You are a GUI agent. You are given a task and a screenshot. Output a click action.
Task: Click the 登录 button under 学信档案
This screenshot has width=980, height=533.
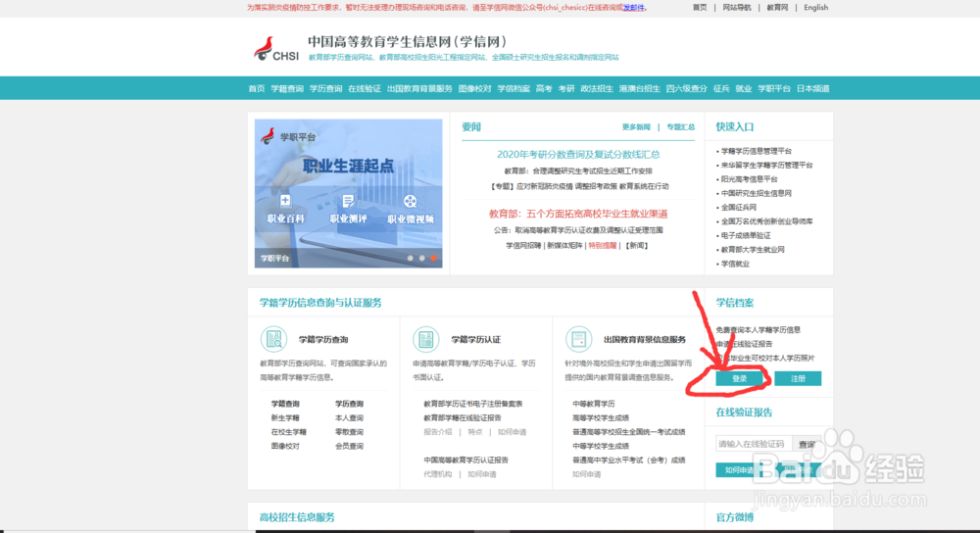[739, 378]
